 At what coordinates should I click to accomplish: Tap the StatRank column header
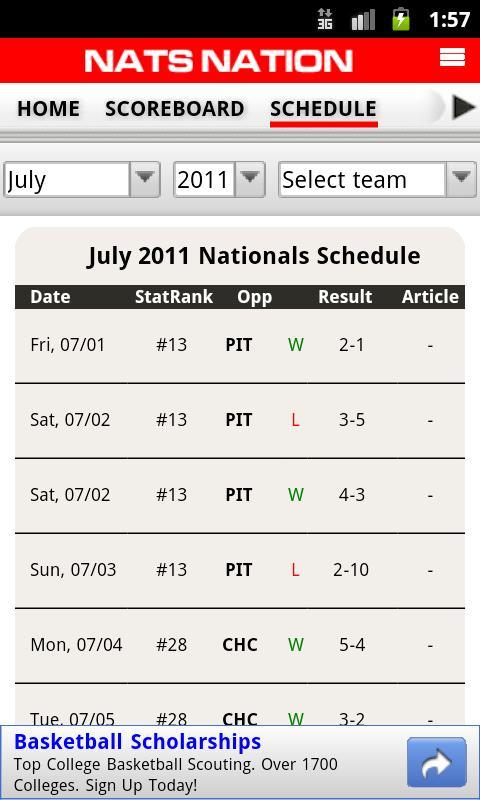(x=173, y=296)
